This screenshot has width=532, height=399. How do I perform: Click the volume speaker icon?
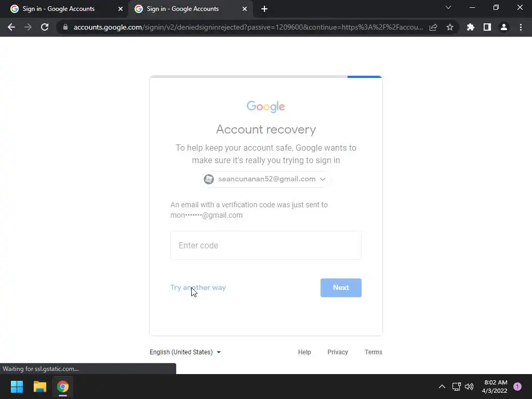point(469,387)
